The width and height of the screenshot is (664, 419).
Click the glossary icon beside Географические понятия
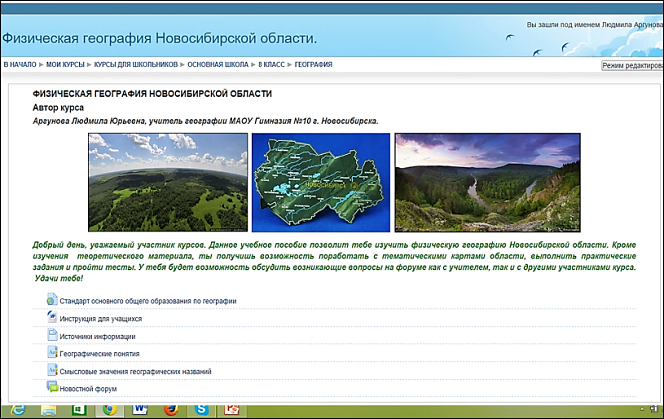click(x=52, y=352)
